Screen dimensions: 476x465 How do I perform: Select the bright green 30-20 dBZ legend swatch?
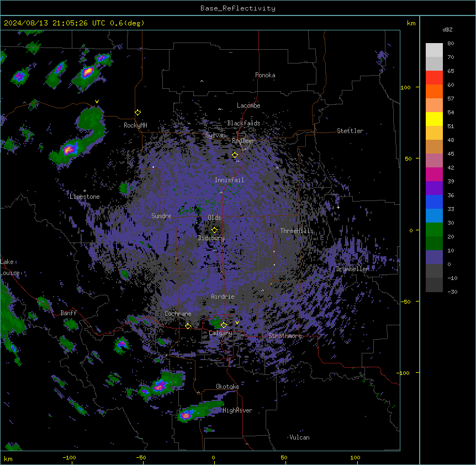434,230
